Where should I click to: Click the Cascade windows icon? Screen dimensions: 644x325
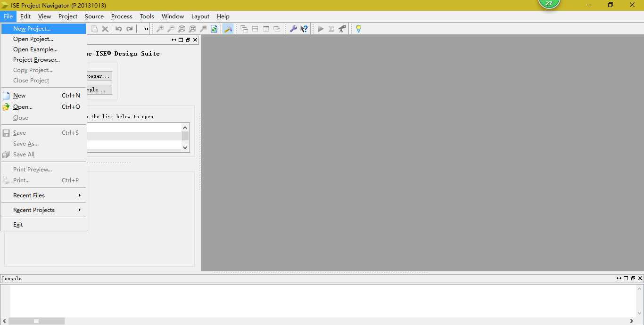[x=244, y=29]
